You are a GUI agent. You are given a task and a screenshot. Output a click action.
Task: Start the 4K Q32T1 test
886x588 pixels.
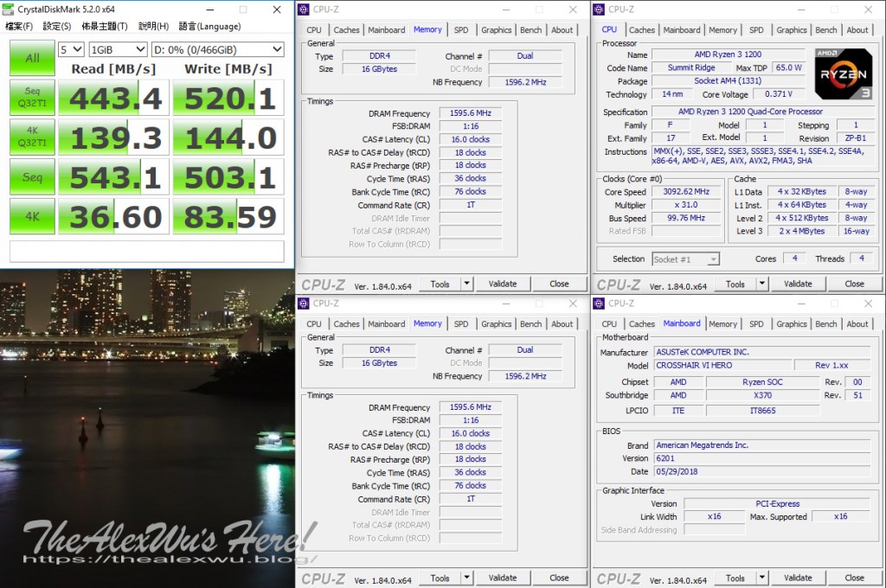point(32,137)
